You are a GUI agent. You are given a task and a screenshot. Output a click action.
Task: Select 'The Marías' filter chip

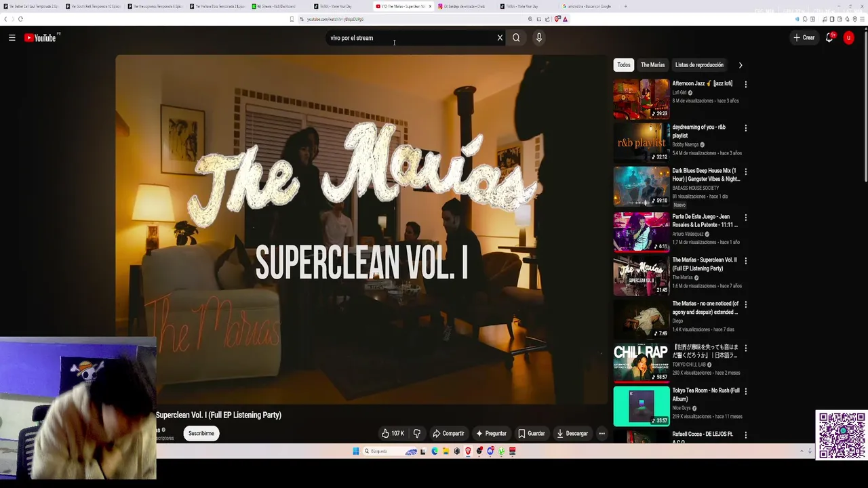[652, 65]
